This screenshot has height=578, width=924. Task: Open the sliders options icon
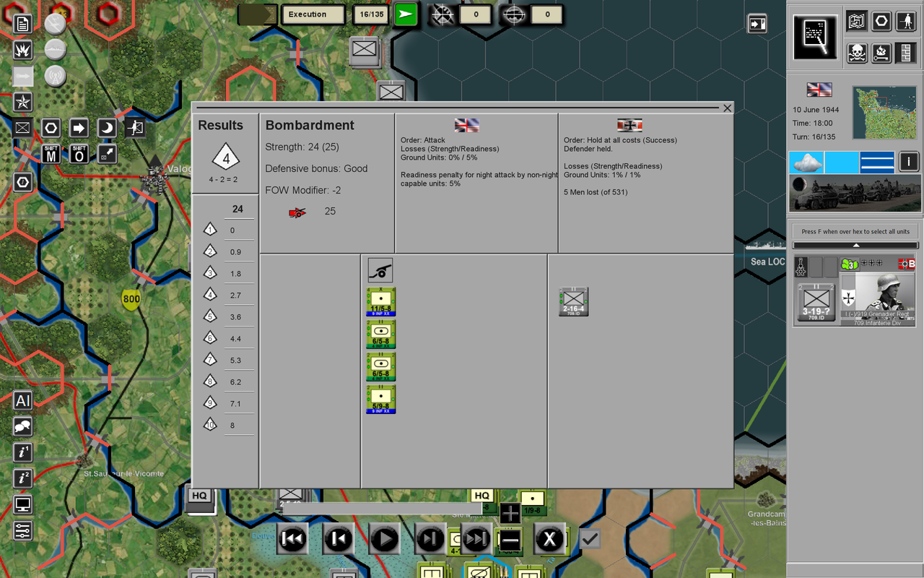pyautogui.click(x=23, y=530)
